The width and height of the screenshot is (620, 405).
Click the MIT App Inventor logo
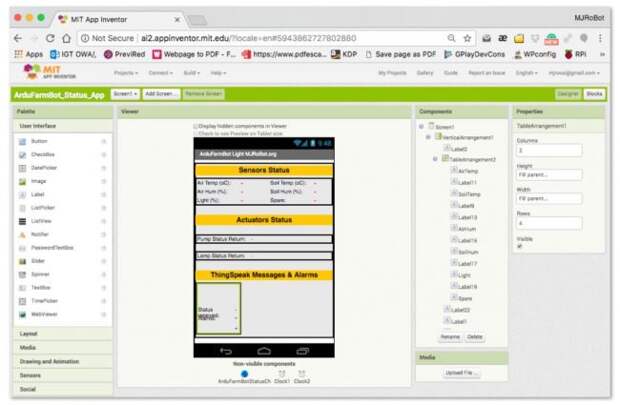[x=49, y=72]
